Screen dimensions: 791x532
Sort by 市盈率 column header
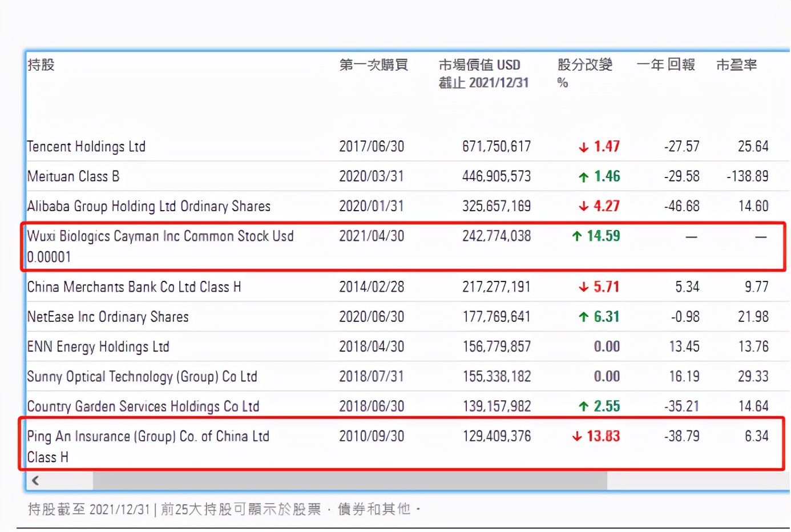coord(736,65)
